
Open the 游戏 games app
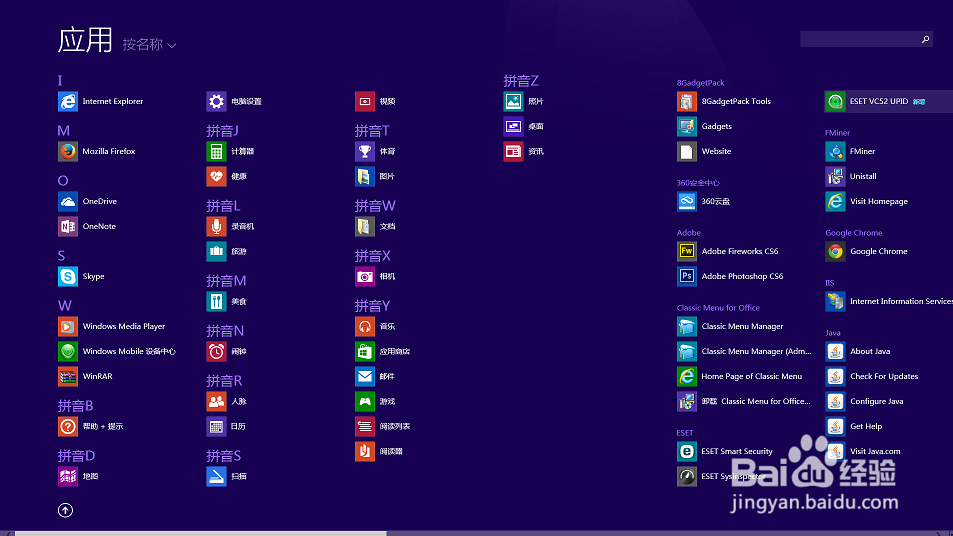point(376,401)
